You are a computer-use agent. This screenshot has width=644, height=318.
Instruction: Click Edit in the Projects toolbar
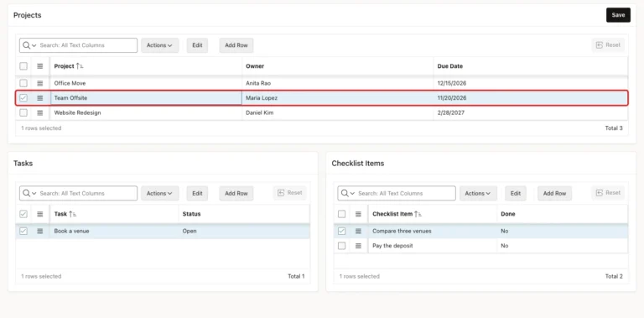197,45
